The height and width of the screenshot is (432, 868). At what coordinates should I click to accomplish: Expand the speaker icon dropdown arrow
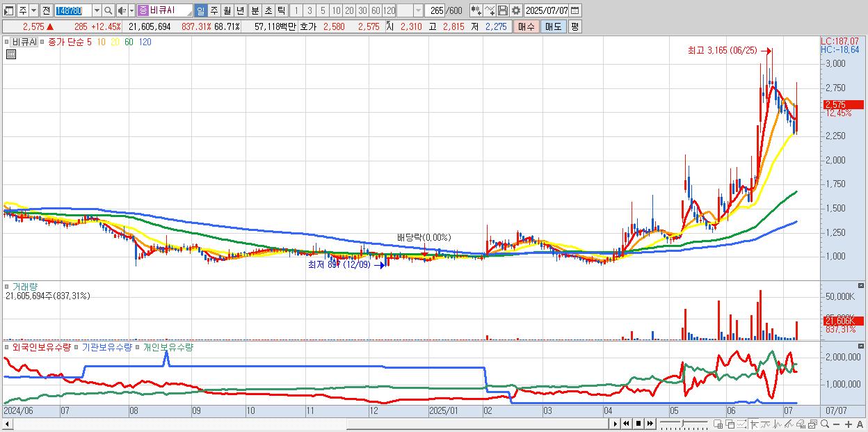[x=131, y=10]
